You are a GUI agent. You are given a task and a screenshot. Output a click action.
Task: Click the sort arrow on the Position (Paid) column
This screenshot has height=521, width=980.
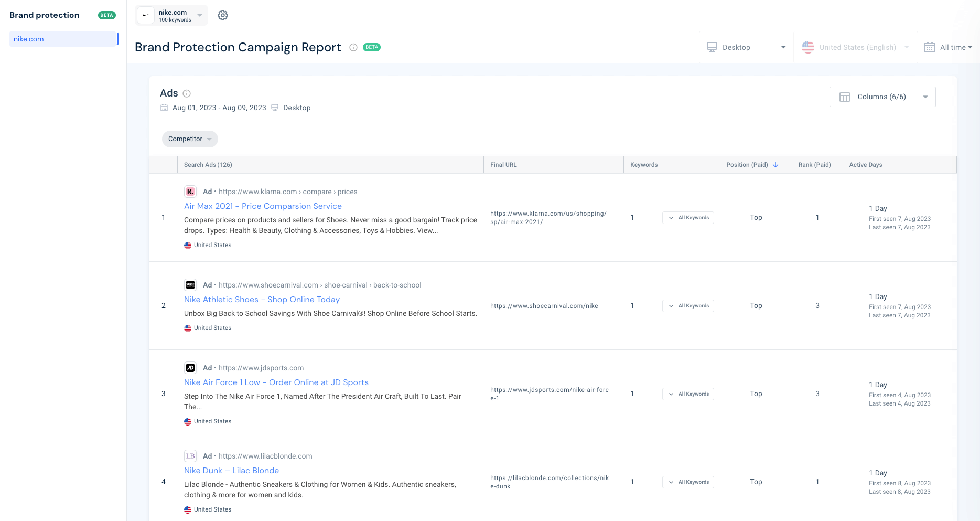point(776,165)
